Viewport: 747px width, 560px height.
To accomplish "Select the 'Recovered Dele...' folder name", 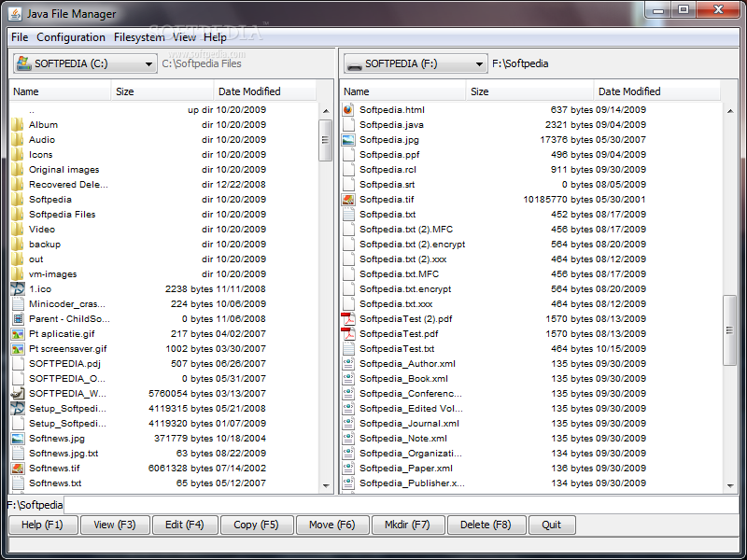I will [68, 184].
